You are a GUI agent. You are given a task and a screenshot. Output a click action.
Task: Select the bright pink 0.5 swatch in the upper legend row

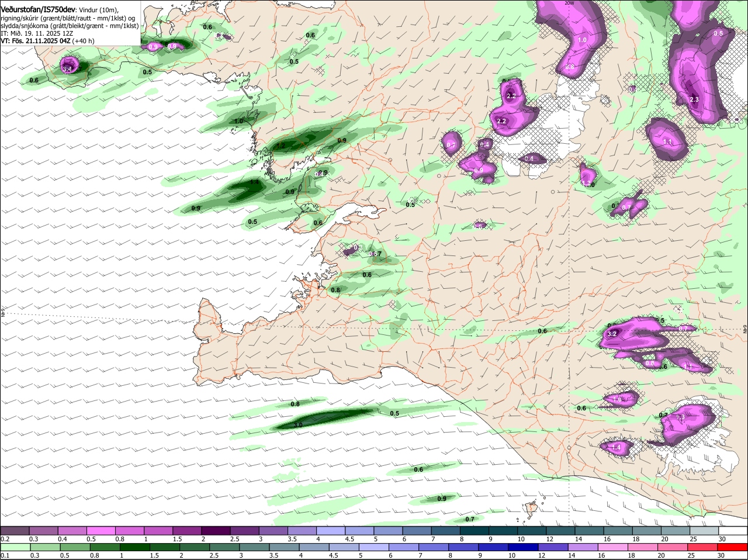click(101, 531)
